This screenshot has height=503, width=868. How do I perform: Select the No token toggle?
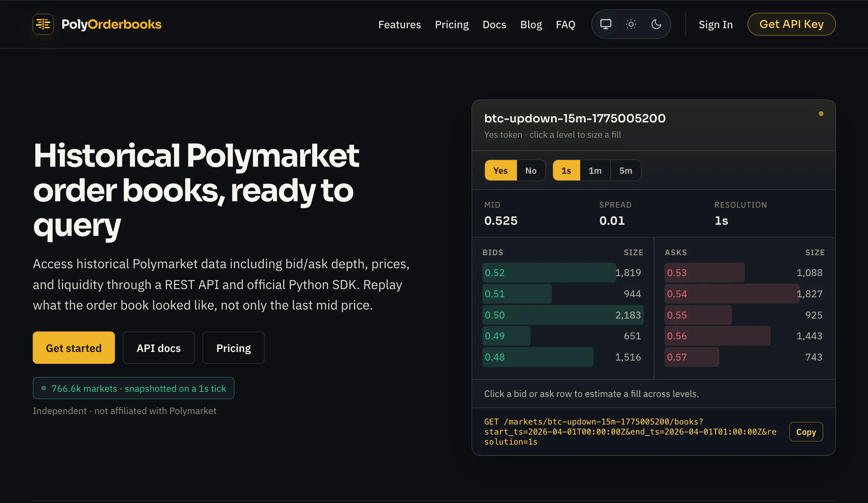531,170
